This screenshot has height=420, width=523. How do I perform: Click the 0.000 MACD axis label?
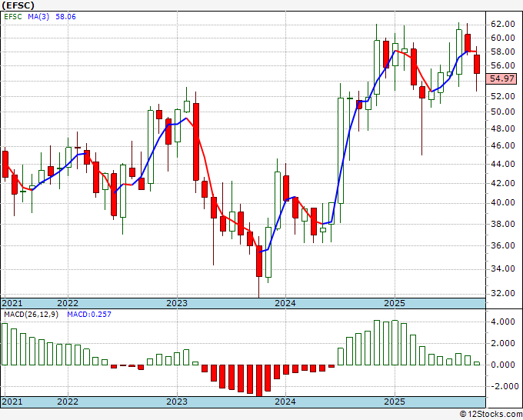(x=503, y=365)
